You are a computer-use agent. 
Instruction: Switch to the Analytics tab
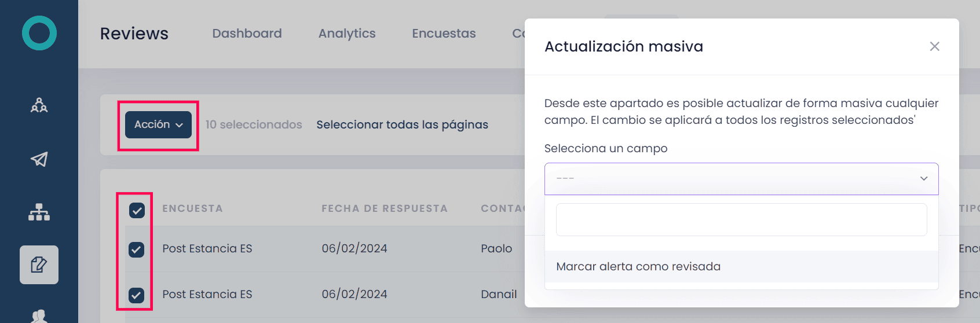[x=347, y=34]
